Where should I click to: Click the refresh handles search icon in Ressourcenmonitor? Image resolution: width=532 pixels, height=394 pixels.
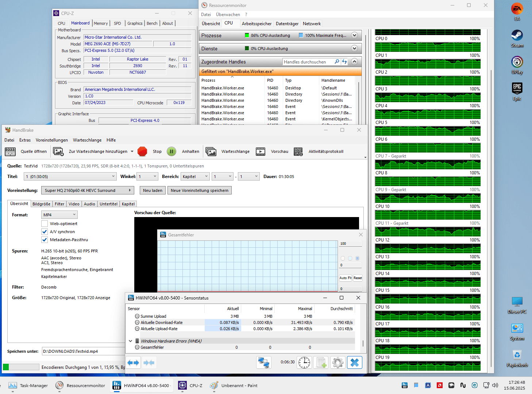pos(344,62)
